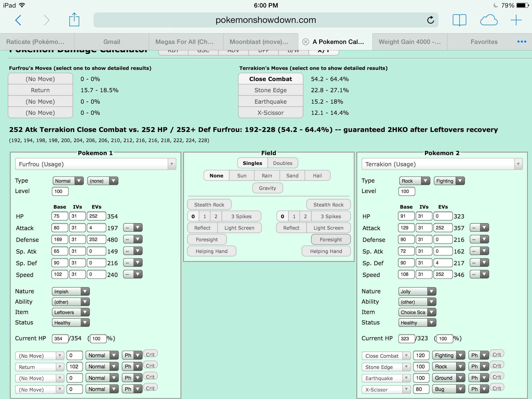Open iCloud tabs cloud icon

tap(489, 20)
